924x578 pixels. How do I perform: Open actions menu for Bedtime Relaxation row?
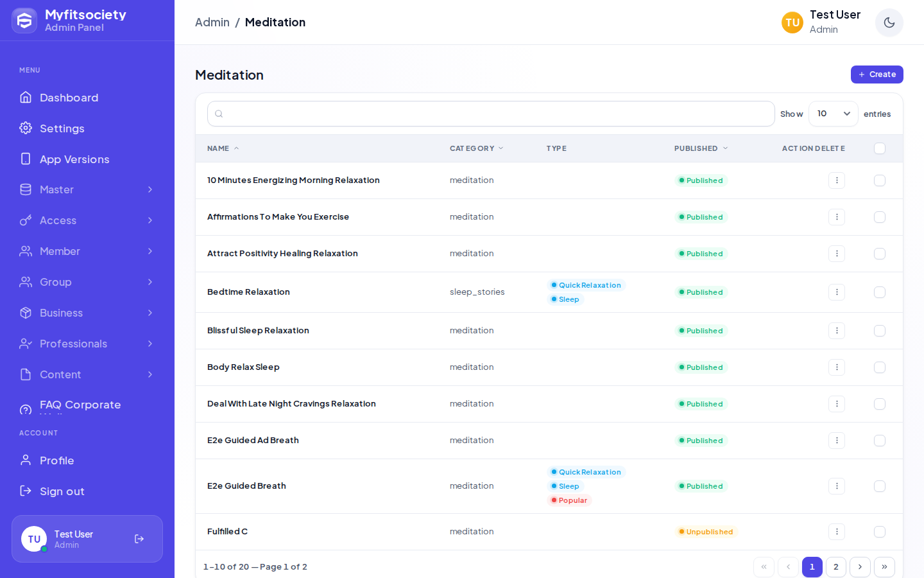click(x=837, y=292)
